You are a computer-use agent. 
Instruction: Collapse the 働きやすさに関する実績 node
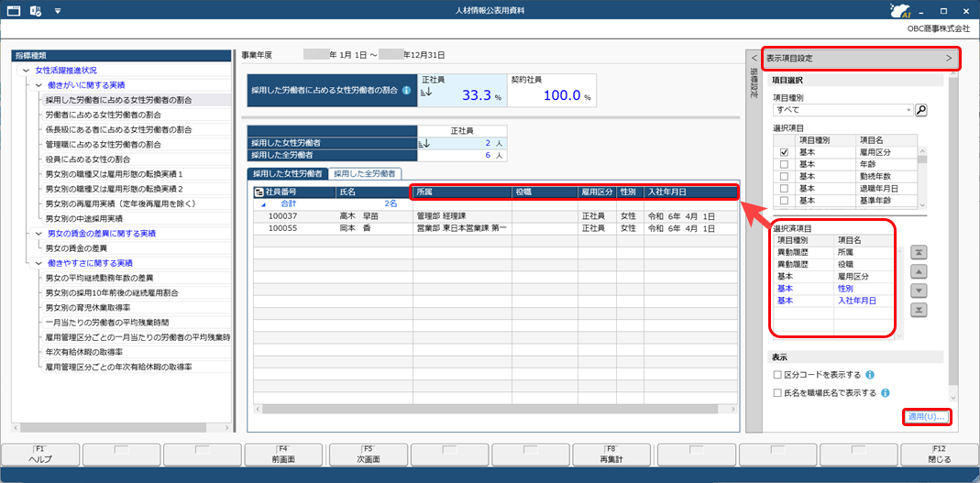pos(39,263)
